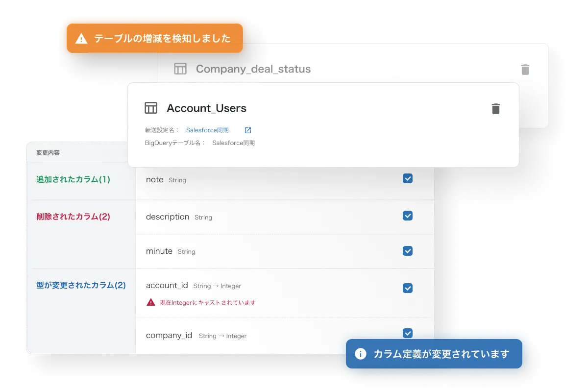Toggle the minute column checkbox
Screen dimensions: 588x392
click(x=407, y=251)
